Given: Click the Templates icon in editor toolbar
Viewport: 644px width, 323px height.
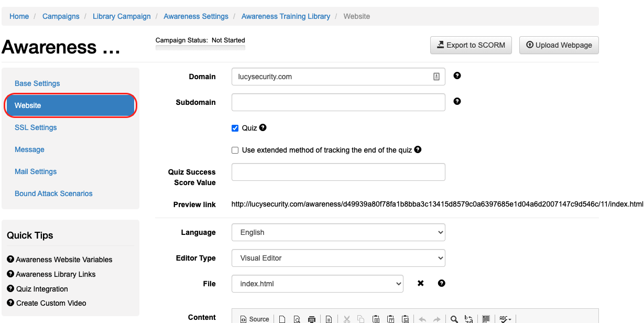Looking at the screenshot, I should click(x=329, y=319).
